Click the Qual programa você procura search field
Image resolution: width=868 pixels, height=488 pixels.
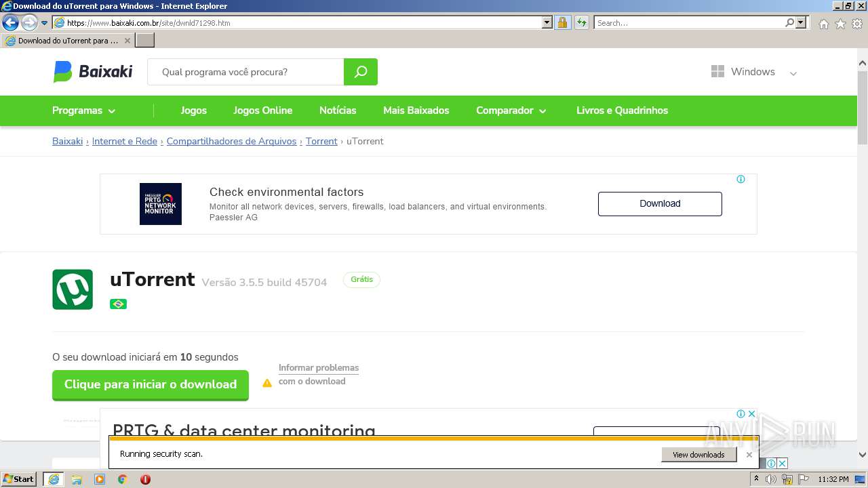pos(245,72)
